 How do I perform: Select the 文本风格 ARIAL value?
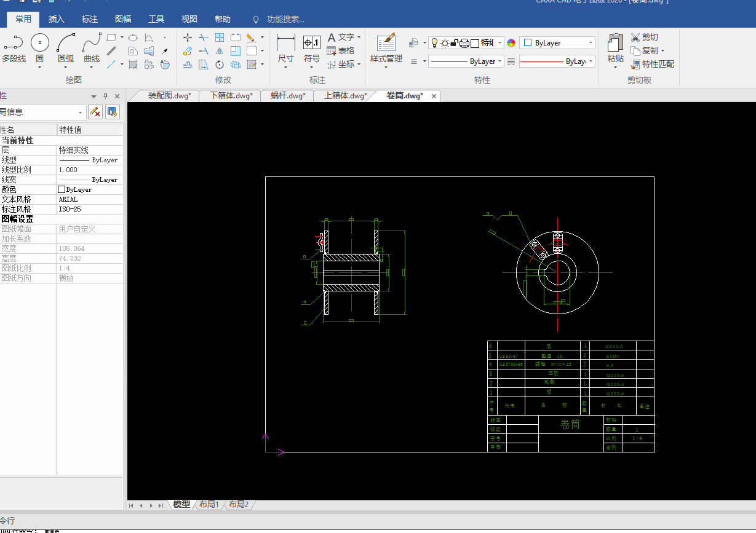pyautogui.click(x=89, y=199)
